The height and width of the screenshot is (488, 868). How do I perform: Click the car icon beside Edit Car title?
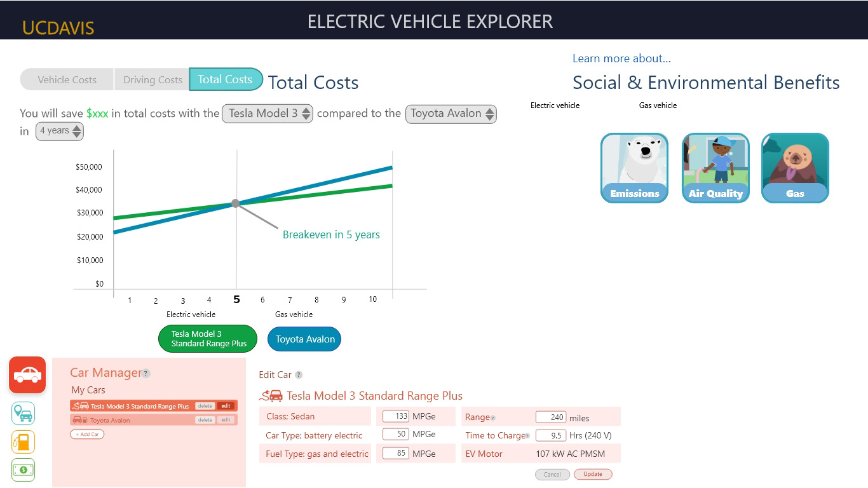(271, 396)
